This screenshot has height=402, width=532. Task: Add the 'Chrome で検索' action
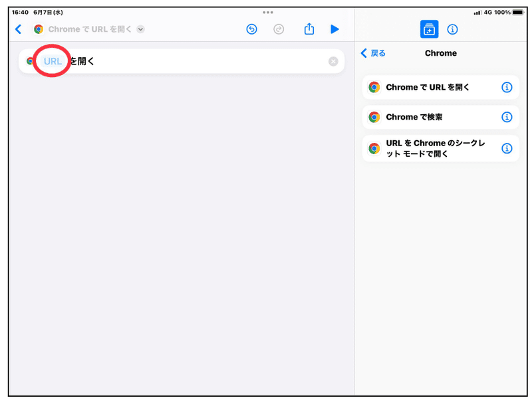[441, 118]
